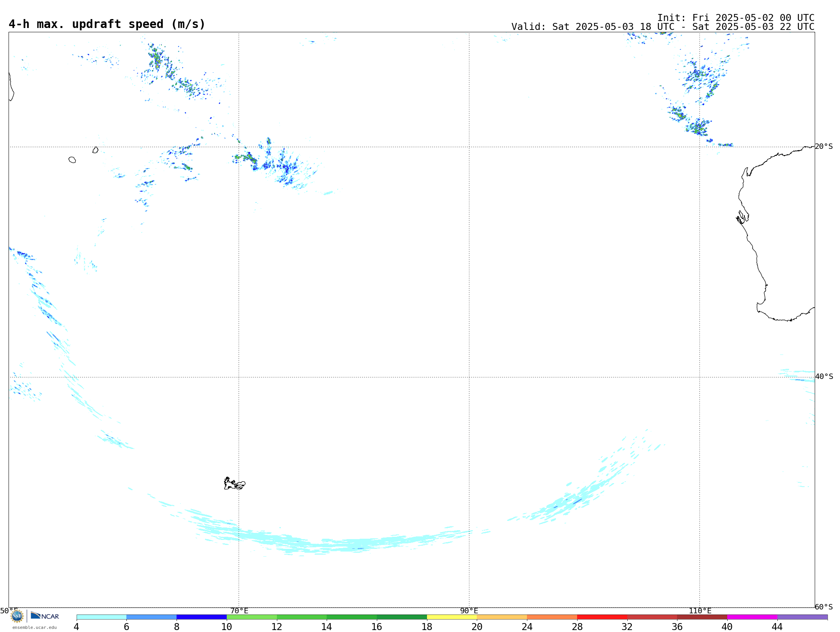The width and height of the screenshot is (840, 632).
Task: Choose the magenta 40-44 m/s swatch
Action: (752, 617)
